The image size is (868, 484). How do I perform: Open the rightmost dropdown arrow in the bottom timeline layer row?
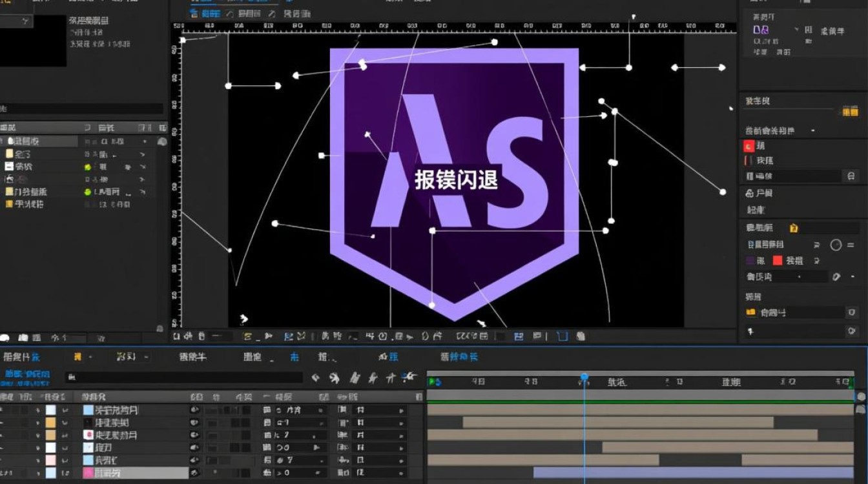(x=401, y=473)
